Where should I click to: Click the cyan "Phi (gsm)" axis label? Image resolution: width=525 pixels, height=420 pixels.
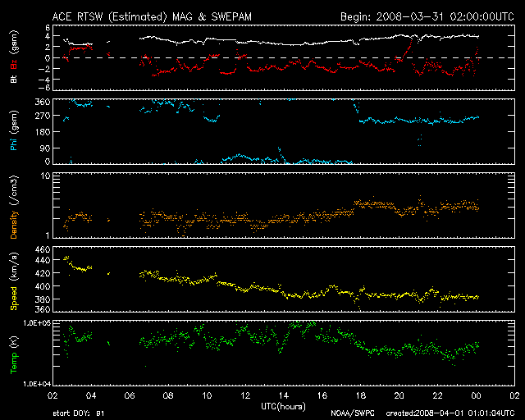point(14,130)
